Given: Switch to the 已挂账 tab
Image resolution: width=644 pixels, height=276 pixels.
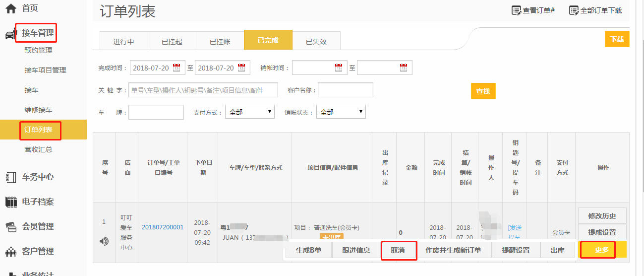Looking at the screenshot, I should click(x=220, y=41).
